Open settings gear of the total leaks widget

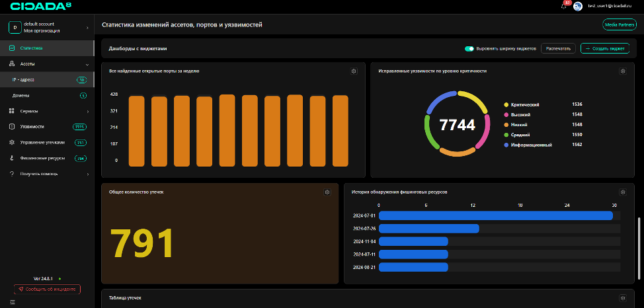pyautogui.click(x=327, y=192)
